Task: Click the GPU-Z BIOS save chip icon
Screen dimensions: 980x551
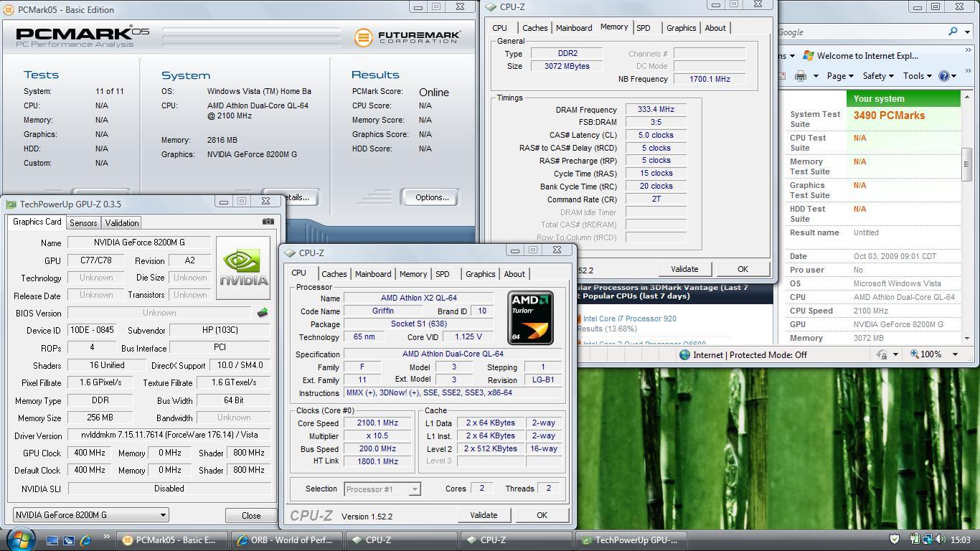Action: (263, 313)
